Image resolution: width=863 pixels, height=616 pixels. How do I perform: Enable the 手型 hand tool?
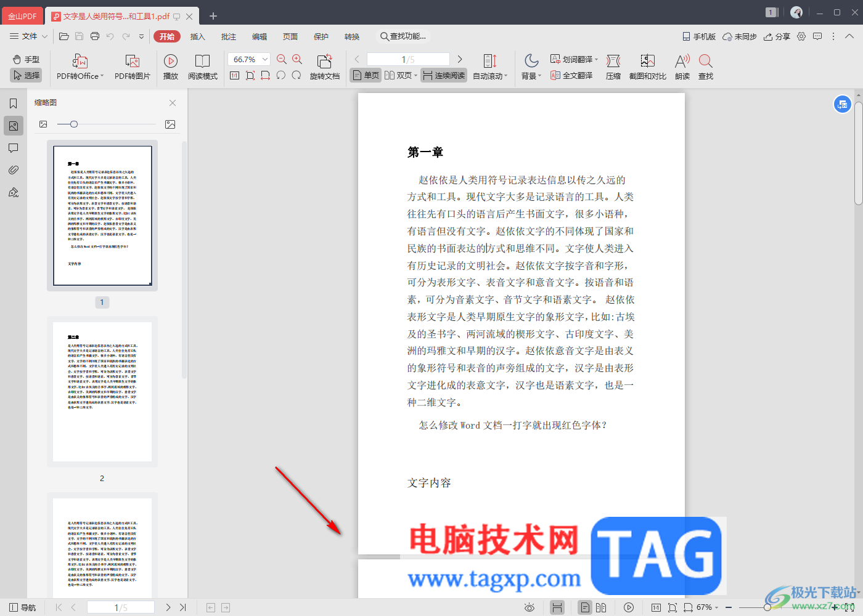(26, 59)
